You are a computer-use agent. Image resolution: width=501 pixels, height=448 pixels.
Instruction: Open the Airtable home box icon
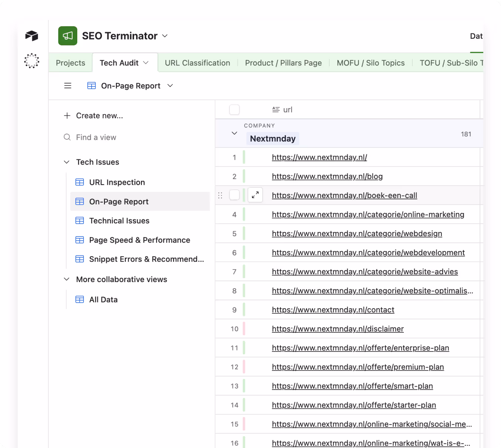(32, 35)
